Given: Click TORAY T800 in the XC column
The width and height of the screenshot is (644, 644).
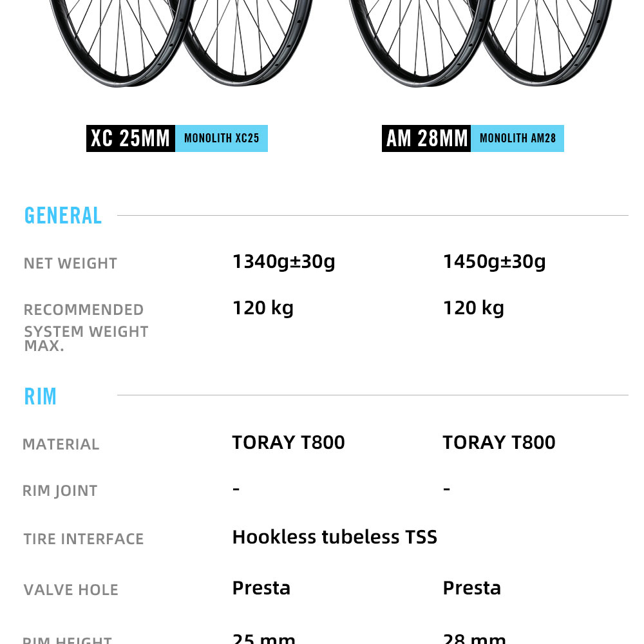Looking at the screenshot, I should pos(289,442).
